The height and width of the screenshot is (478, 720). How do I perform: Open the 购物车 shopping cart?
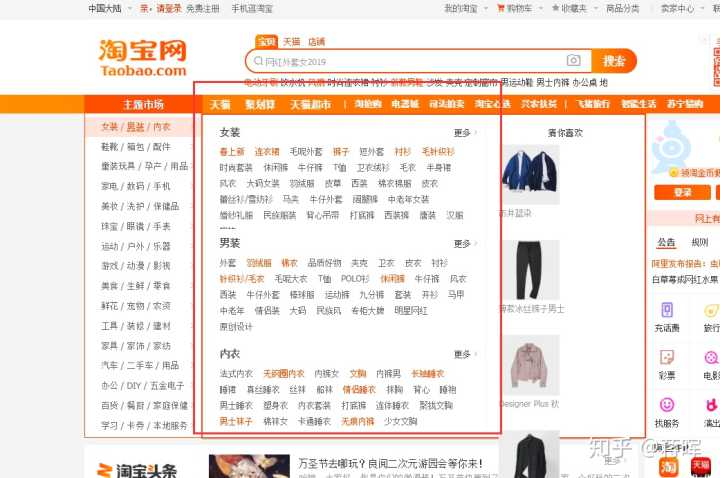(x=515, y=8)
